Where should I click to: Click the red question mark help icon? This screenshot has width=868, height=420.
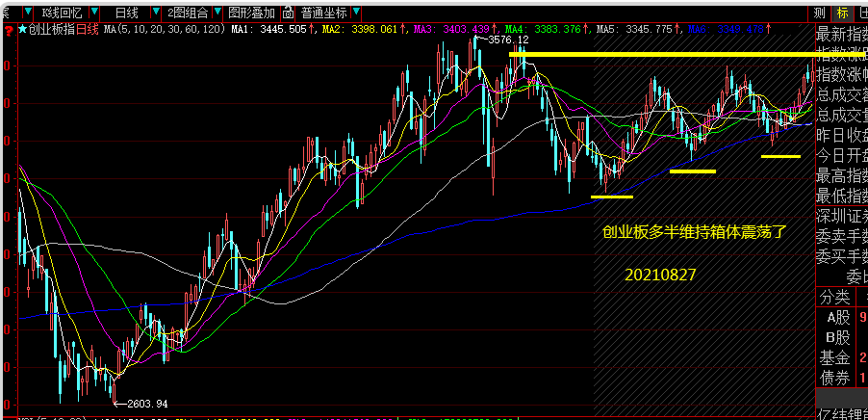pos(7,29)
